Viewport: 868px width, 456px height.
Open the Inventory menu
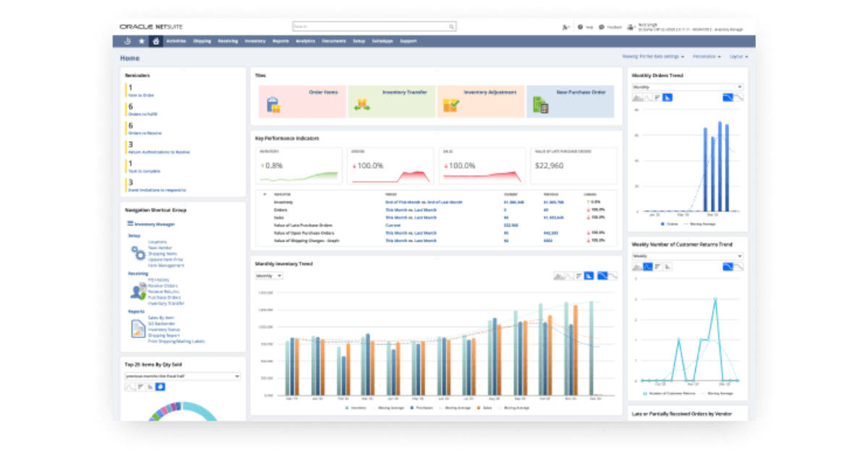[x=256, y=41]
